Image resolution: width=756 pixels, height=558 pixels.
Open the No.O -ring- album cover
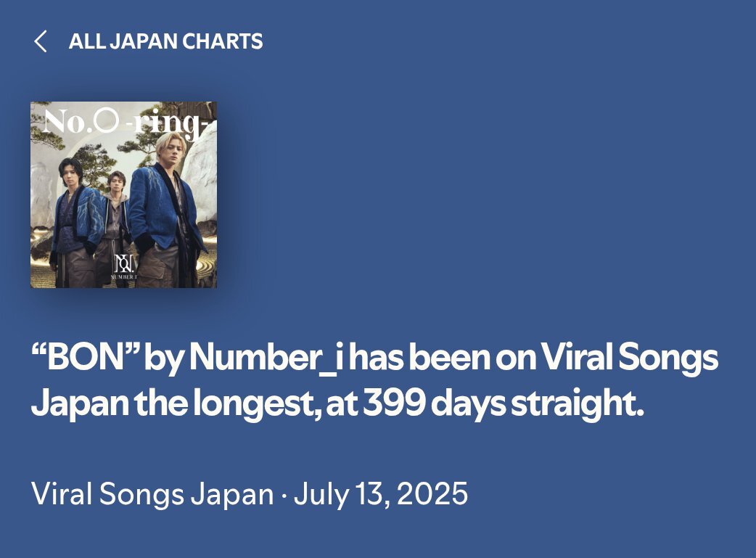pyautogui.click(x=123, y=195)
